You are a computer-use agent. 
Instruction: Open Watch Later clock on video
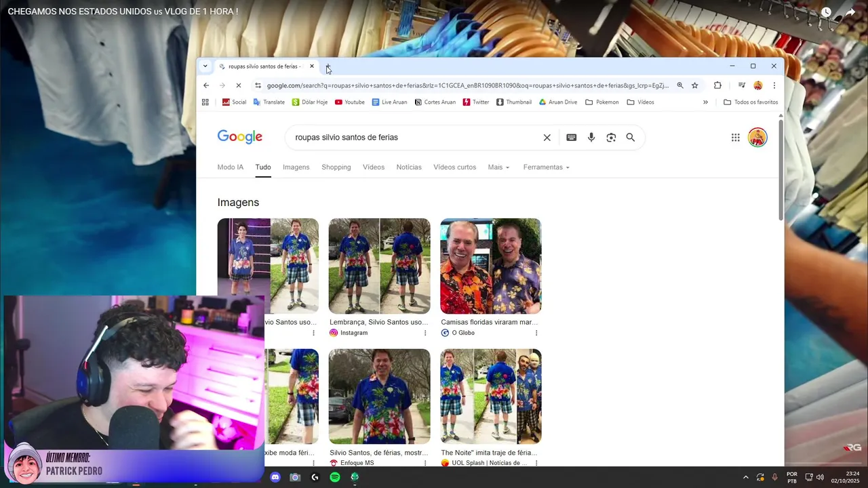coord(826,12)
